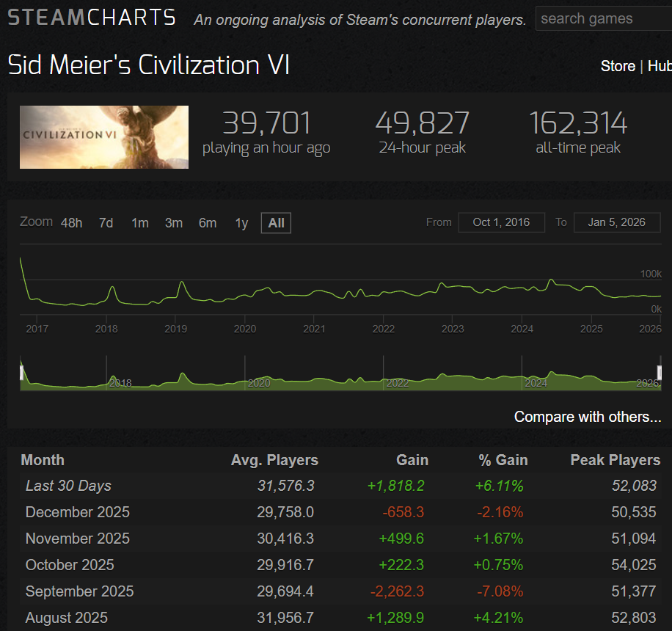Set chart zoom to 7d
The height and width of the screenshot is (631, 672).
(106, 223)
